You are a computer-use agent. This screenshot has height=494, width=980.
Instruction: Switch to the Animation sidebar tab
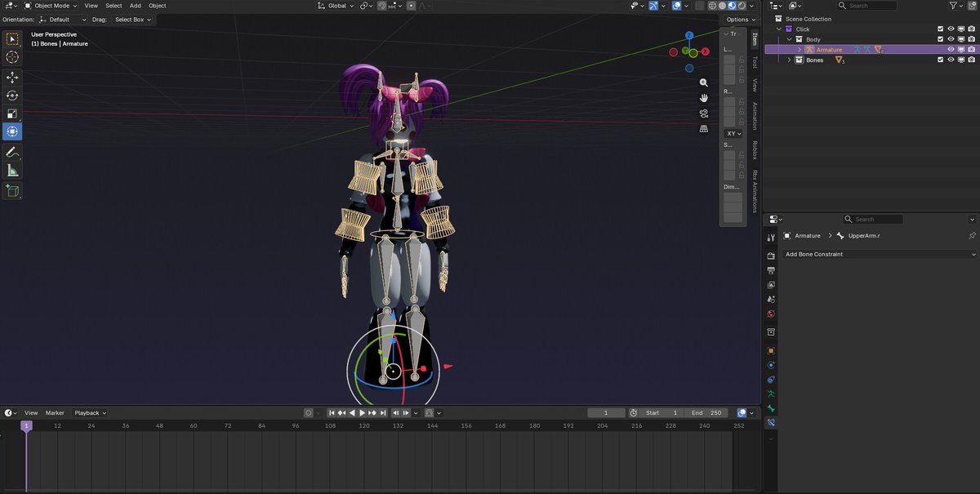755,115
